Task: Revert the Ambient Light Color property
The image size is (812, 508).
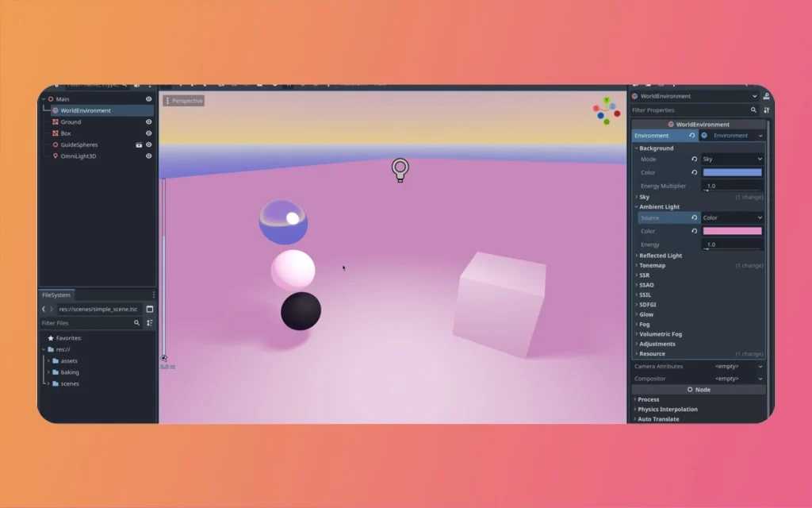Action: (694, 231)
